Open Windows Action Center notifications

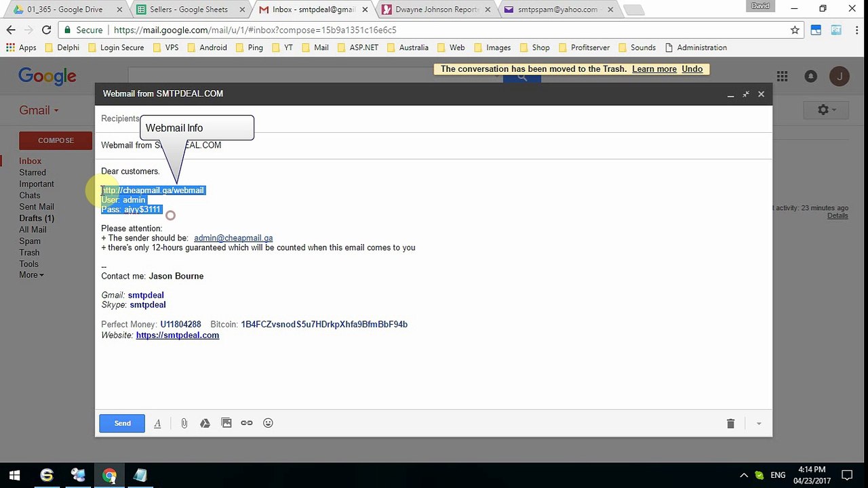point(847,475)
